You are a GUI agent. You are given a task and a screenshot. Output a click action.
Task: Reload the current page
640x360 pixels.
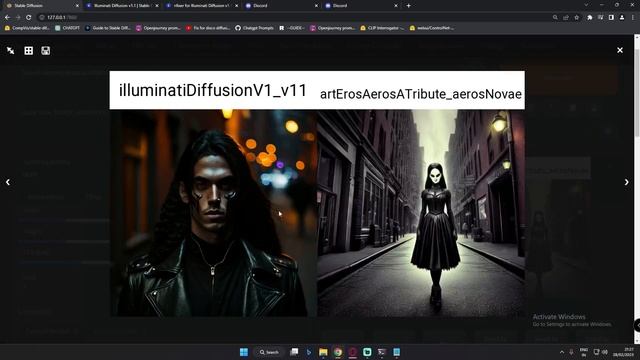point(29,18)
